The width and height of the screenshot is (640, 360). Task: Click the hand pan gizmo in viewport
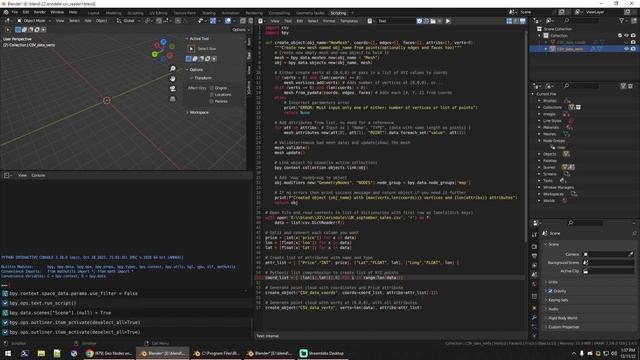point(173,78)
